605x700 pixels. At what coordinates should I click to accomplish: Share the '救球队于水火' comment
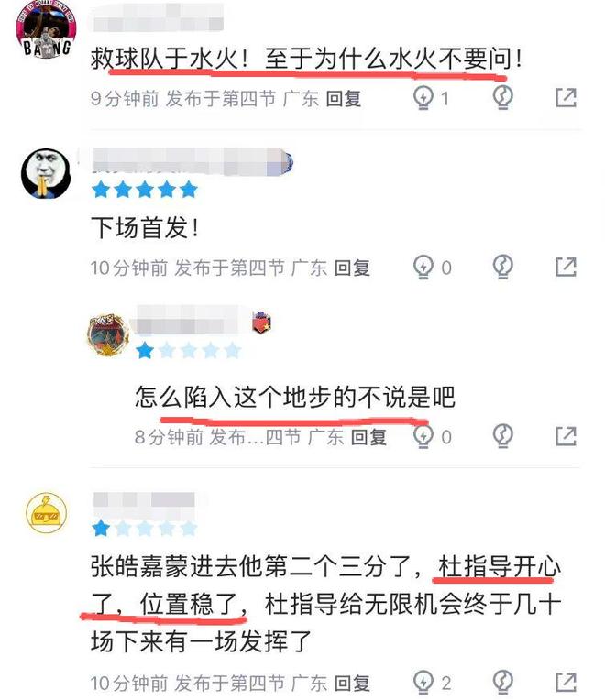[x=566, y=98]
